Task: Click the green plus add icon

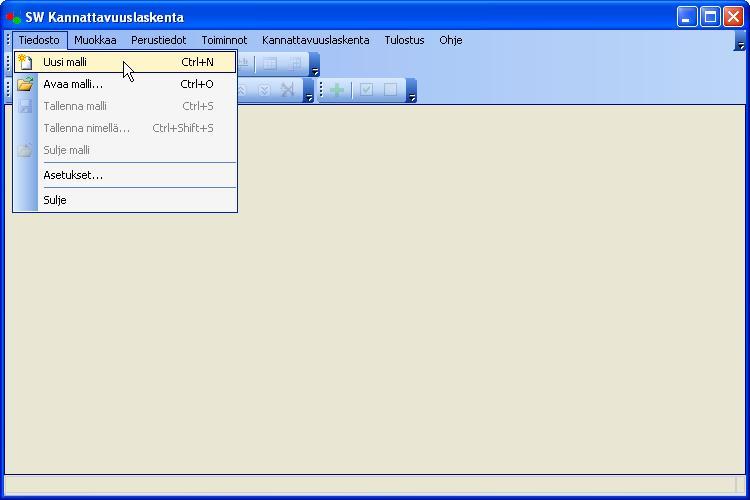Action: (337, 89)
